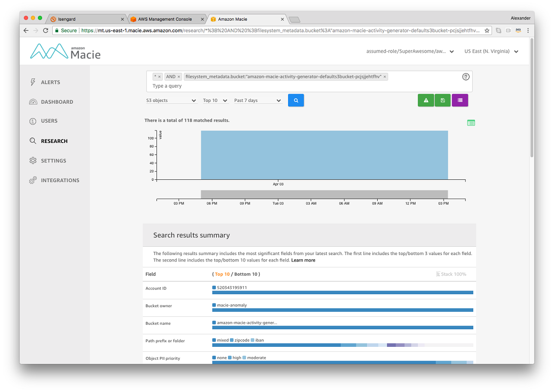Run the search with the blue magnifier button

pos(296,100)
